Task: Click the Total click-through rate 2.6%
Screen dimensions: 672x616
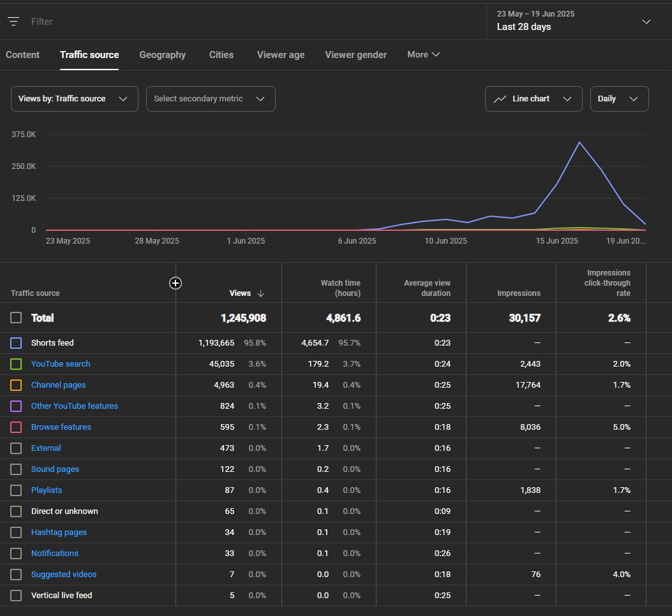Action: click(x=619, y=318)
